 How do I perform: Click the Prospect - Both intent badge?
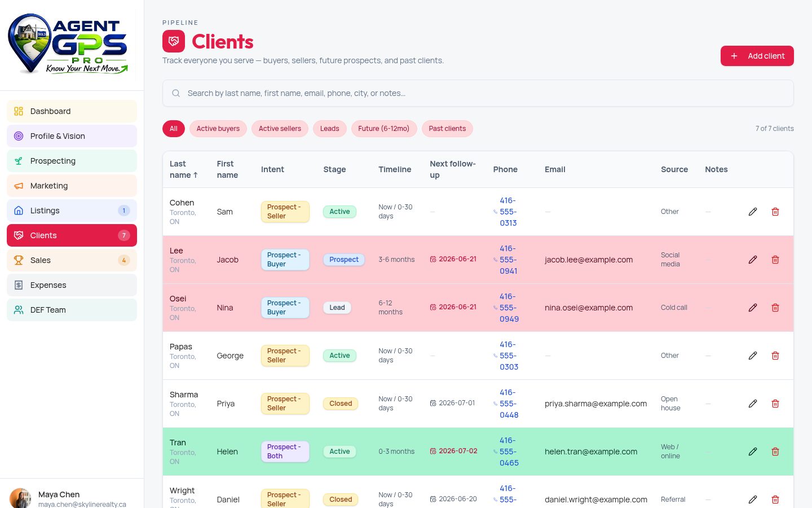(x=285, y=452)
